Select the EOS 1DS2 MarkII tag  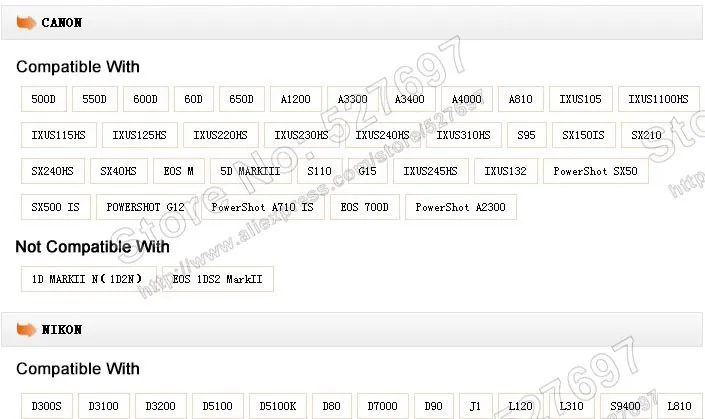[x=218, y=279]
